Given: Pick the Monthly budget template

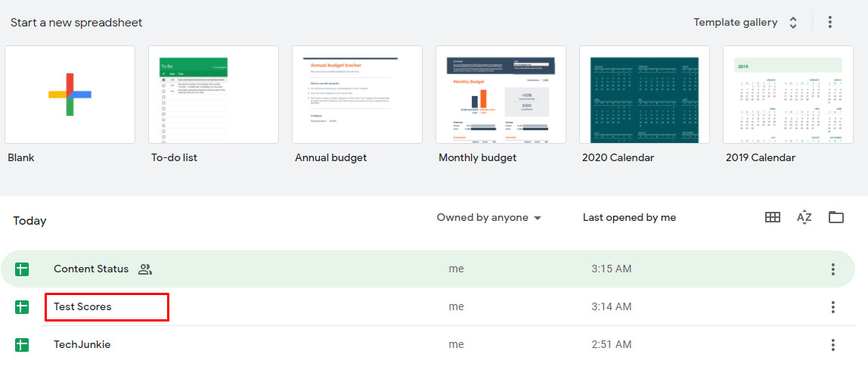Looking at the screenshot, I should [501, 95].
